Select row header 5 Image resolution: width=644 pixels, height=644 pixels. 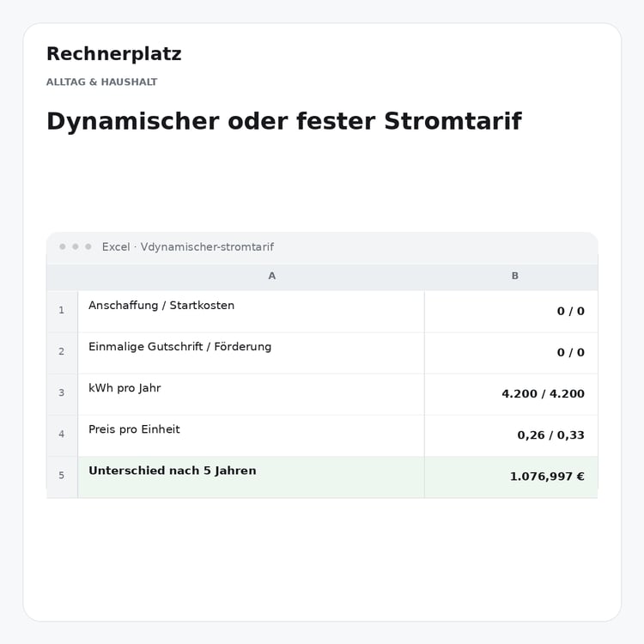click(62, 476)
